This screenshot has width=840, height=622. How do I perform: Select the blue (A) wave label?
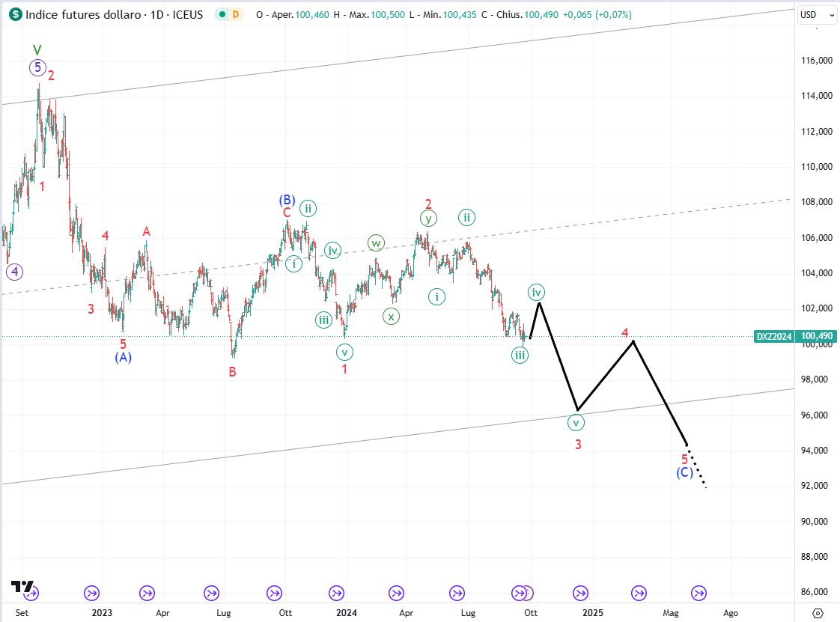click(x=124, y=358)
